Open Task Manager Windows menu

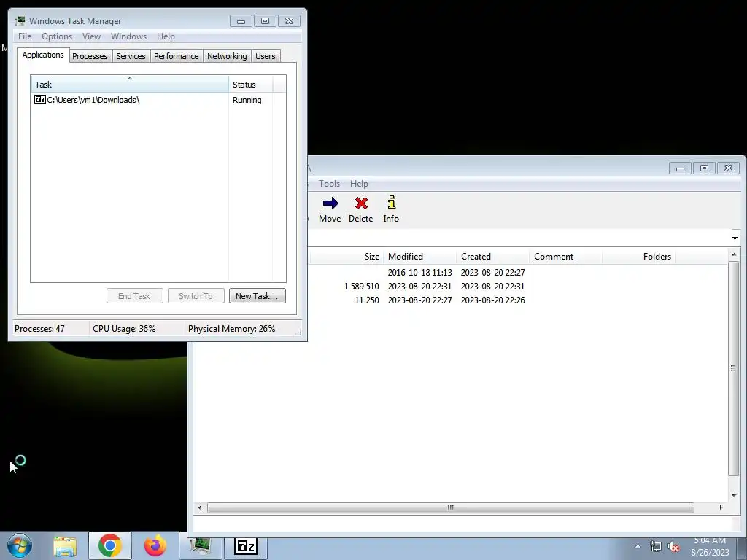click(x=128, y=36)
